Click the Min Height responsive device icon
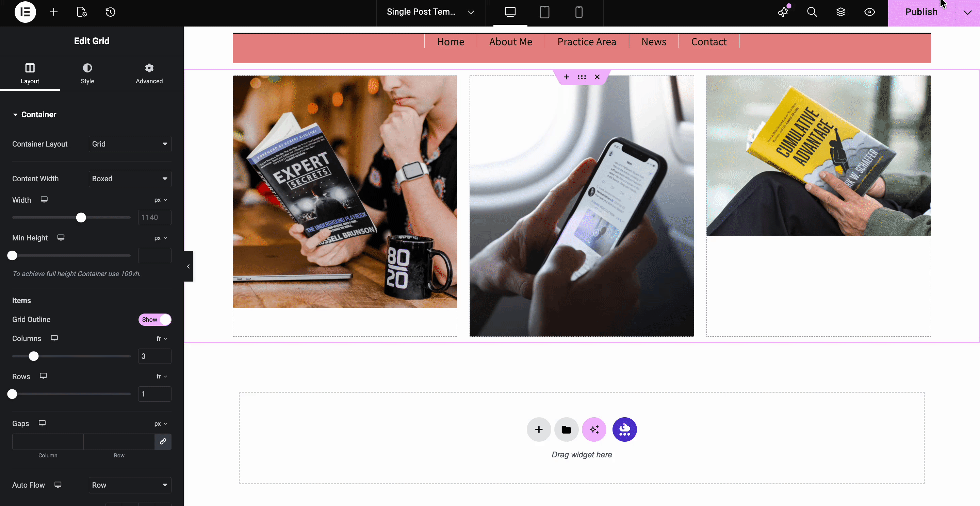 pyautogui.click(x=61, y=238)
